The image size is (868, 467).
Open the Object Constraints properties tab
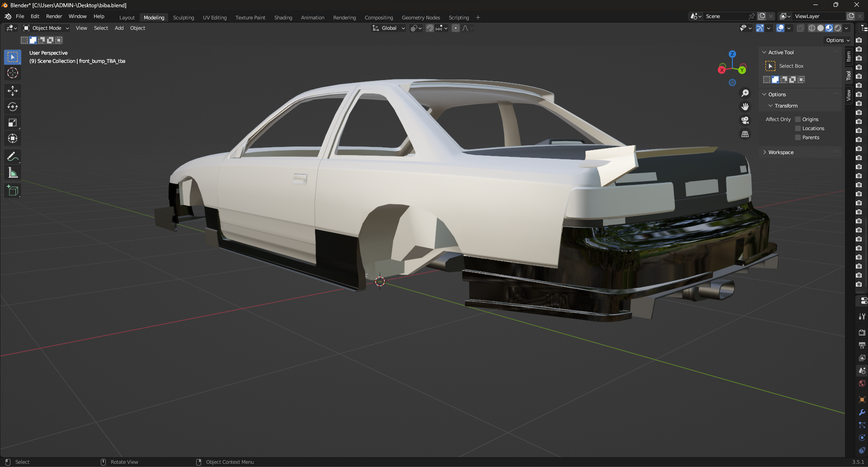(862, 450)
